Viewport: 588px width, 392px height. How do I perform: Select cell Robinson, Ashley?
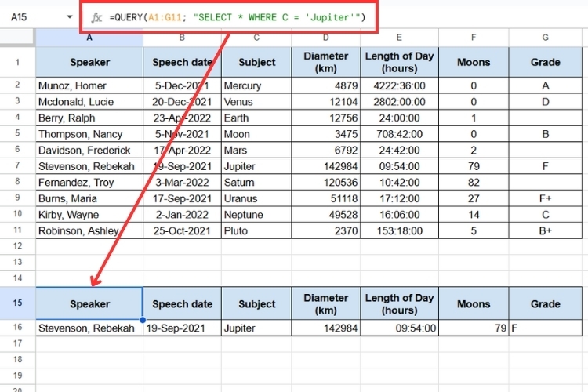coord(89,230)
